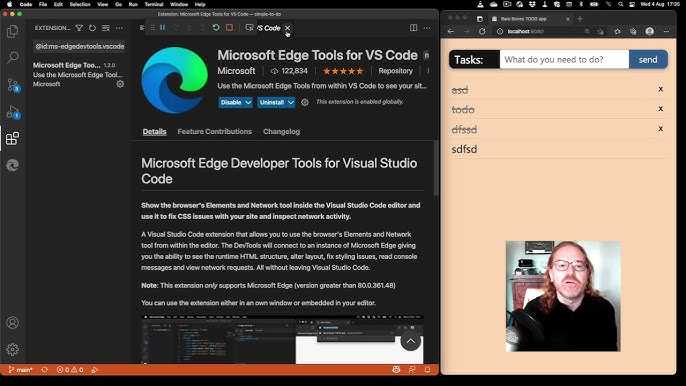Expand the Disable button dropdown arrow
The height and width of the screenshot is (386, 686).
click(248, 102)
